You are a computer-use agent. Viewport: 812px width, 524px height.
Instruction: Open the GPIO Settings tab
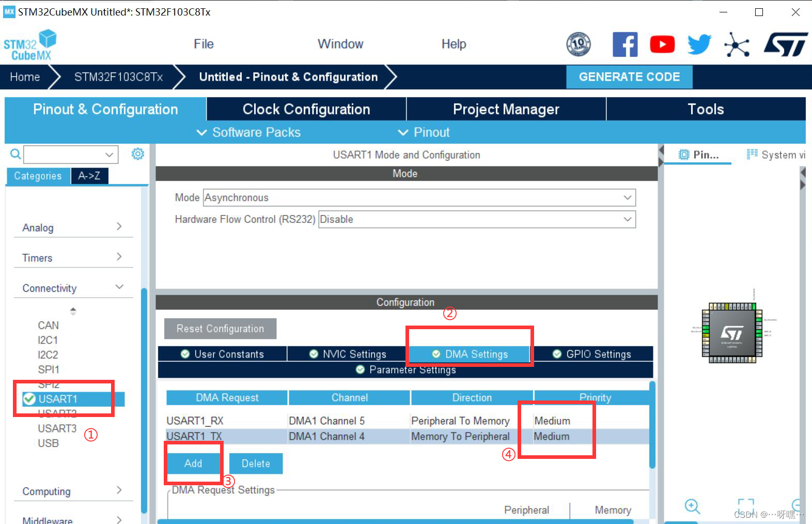click(592, 354)
